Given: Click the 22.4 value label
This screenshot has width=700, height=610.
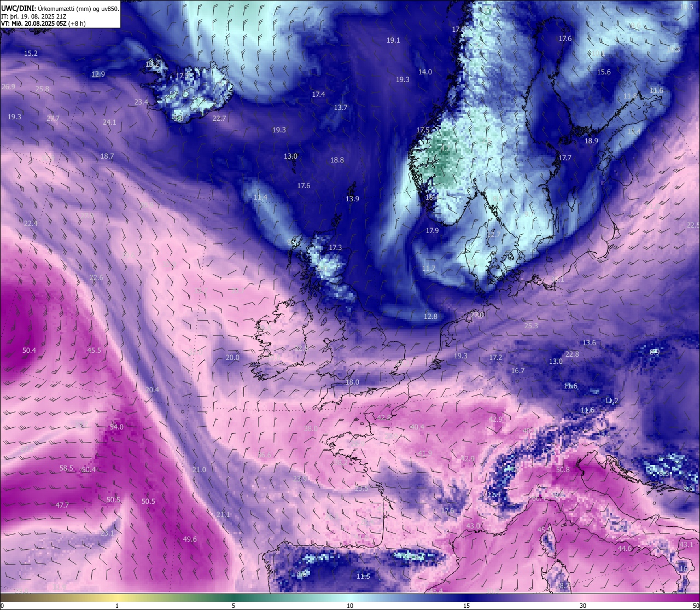Looking at the screenshot, I should click(x=31, y=223).
